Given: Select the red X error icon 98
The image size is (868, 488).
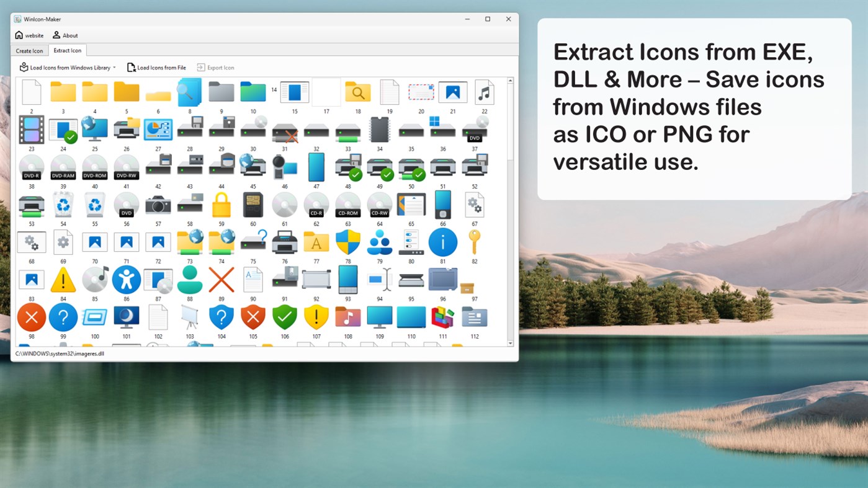Looking at the screenshot, I should point(31,317).
